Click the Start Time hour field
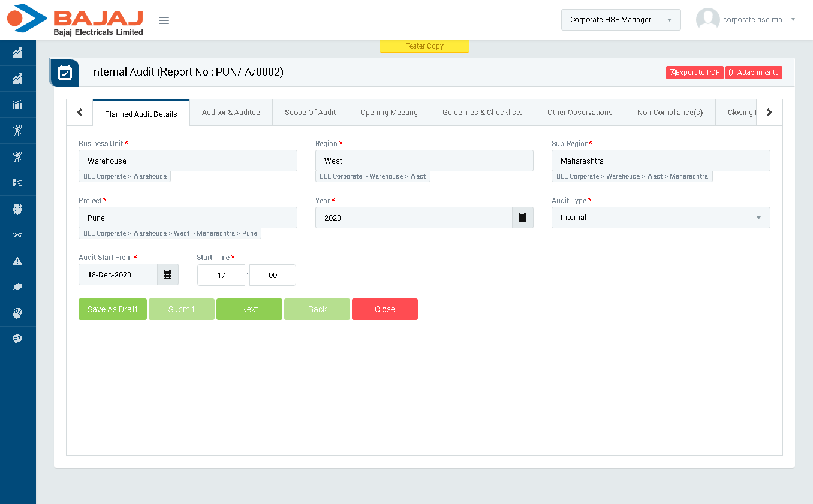The width and height of the screenshot is (813, 504). 221,275
